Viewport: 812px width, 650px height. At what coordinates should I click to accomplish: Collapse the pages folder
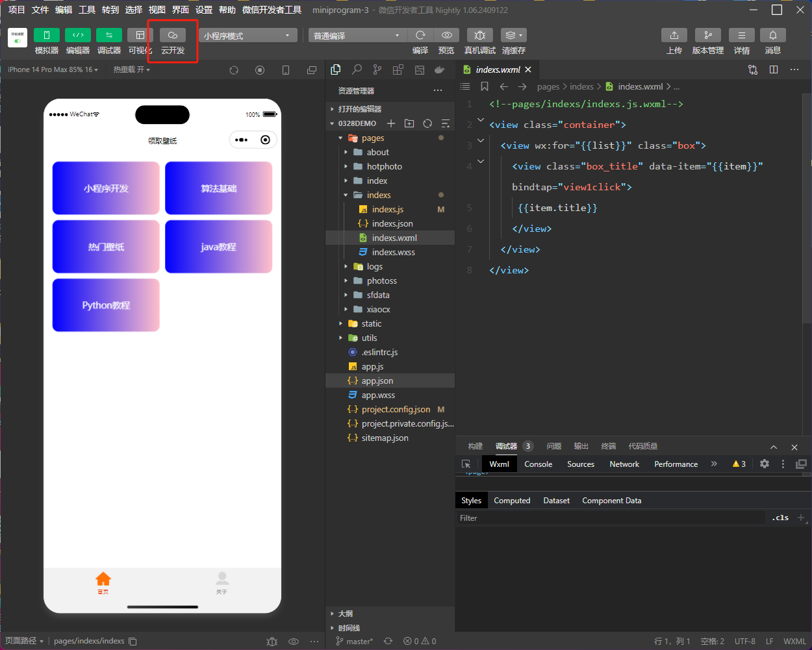[390, 138]
